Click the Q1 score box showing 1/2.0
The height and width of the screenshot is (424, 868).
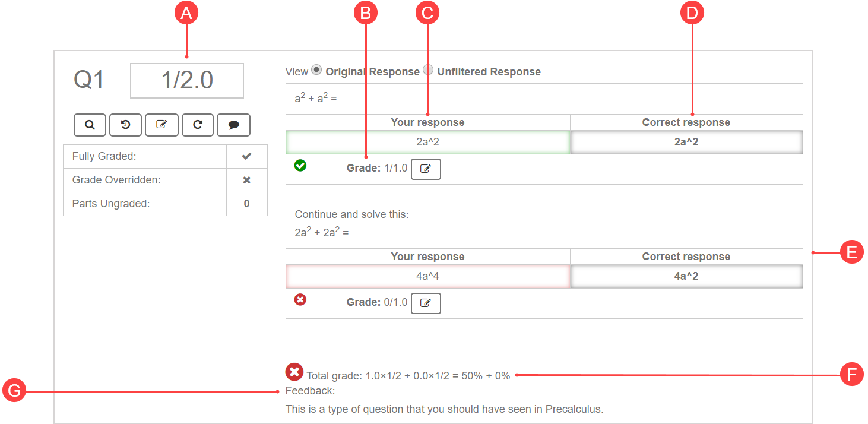coord(187,81)
